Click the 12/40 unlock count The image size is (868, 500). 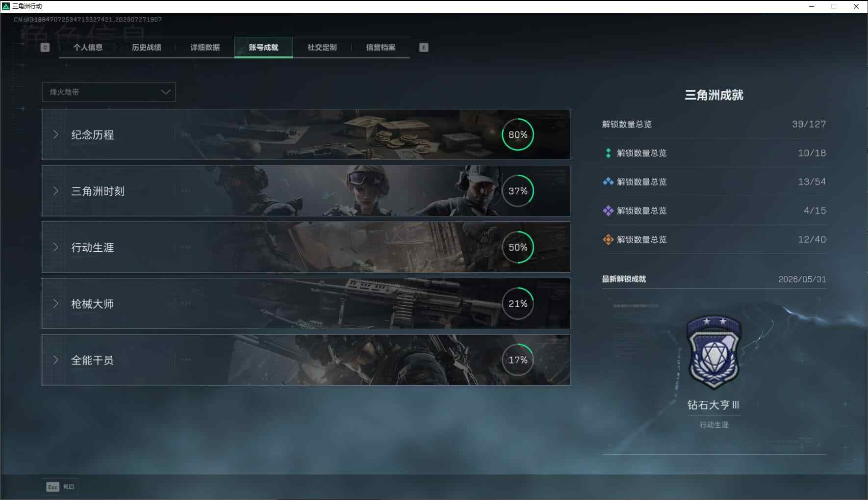tap(812, 239)
